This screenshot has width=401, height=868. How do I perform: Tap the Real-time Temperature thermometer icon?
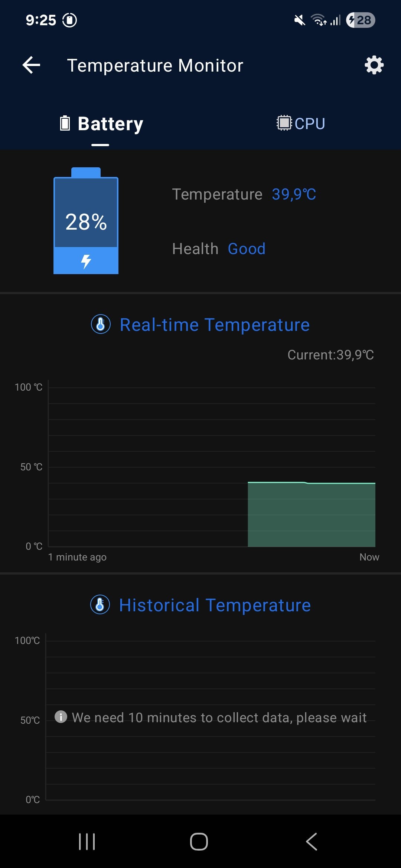101,324
